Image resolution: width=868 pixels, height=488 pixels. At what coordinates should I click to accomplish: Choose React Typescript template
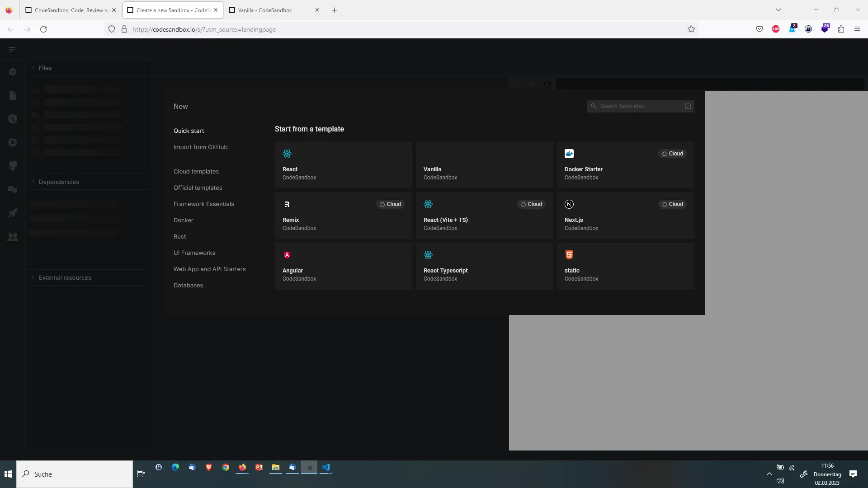tap(485, 266)
